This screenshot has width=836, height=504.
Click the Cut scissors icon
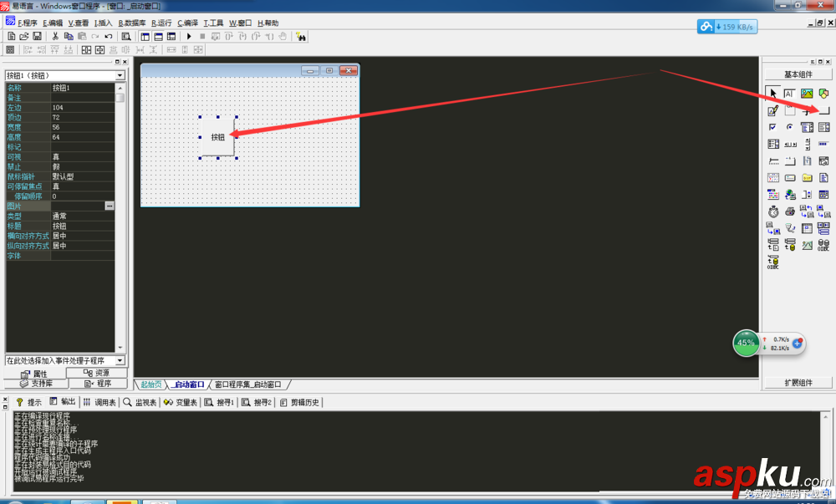(55, 36)
